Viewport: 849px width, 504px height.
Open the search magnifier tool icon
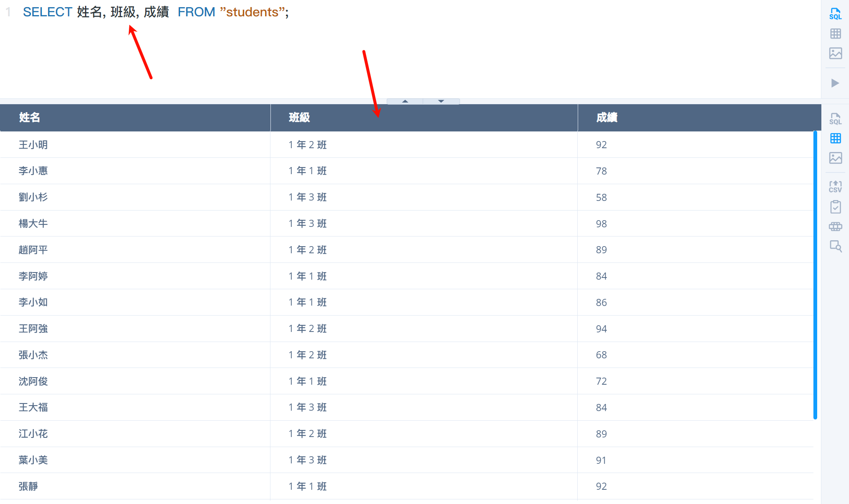coord(835,246)
